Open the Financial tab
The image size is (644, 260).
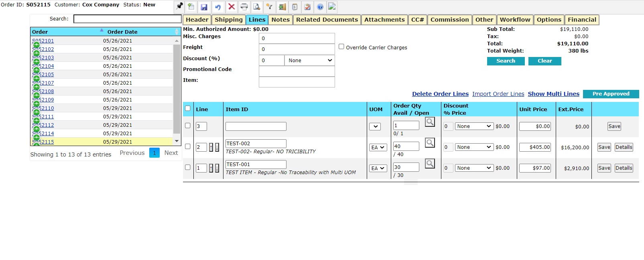(582, 20)
